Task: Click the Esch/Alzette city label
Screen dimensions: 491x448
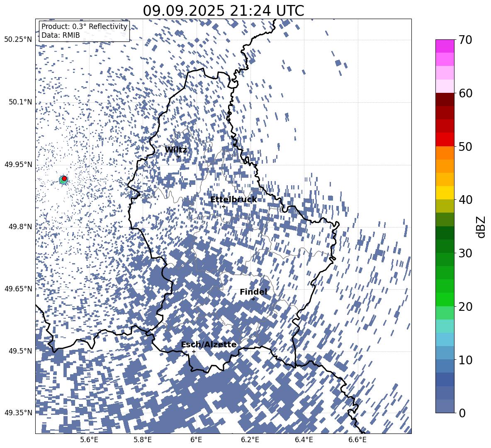Action: pos(209,344)
